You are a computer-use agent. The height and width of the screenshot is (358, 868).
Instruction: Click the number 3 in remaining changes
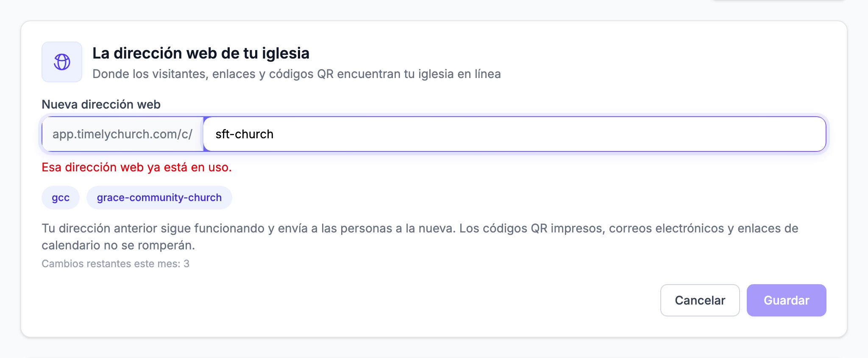pyautogui.click(x=186, y=263)
